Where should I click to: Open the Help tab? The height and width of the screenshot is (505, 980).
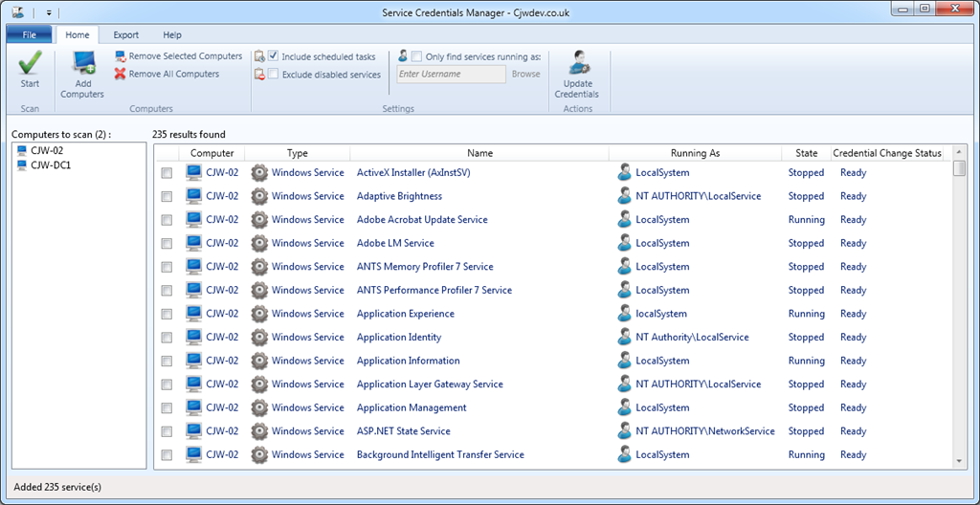(172, 35)
